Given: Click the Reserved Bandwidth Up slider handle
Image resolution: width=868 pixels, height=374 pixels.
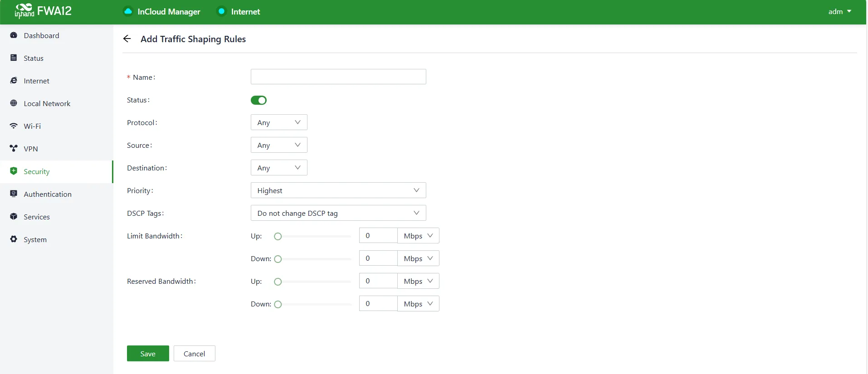Looking at the screenshot, I should pyautogui.click(x=278, y=282).
